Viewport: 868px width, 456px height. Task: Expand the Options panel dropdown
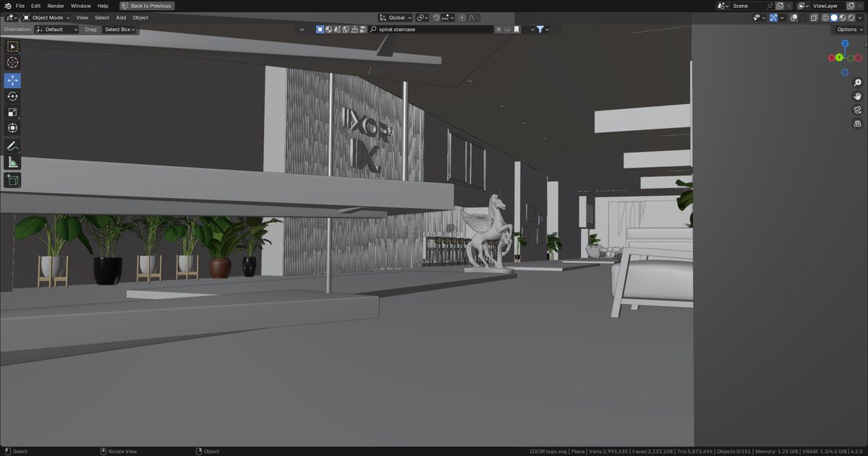click(847, 29)
